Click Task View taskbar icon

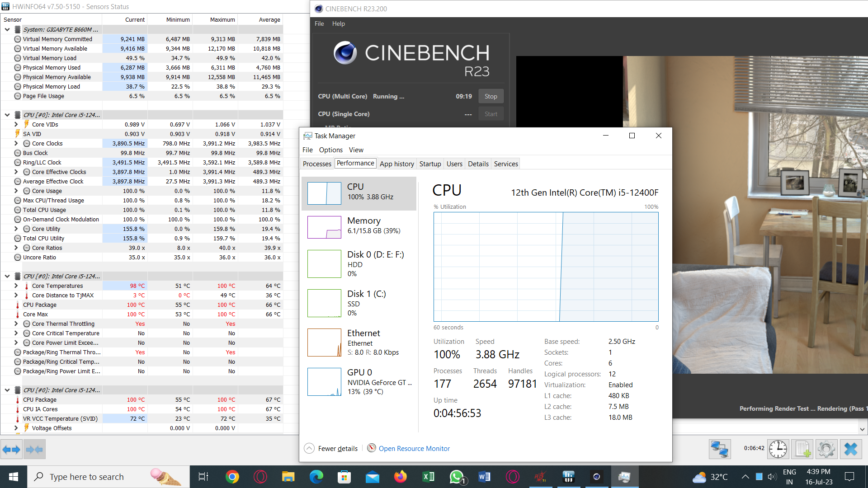[203, 477]
